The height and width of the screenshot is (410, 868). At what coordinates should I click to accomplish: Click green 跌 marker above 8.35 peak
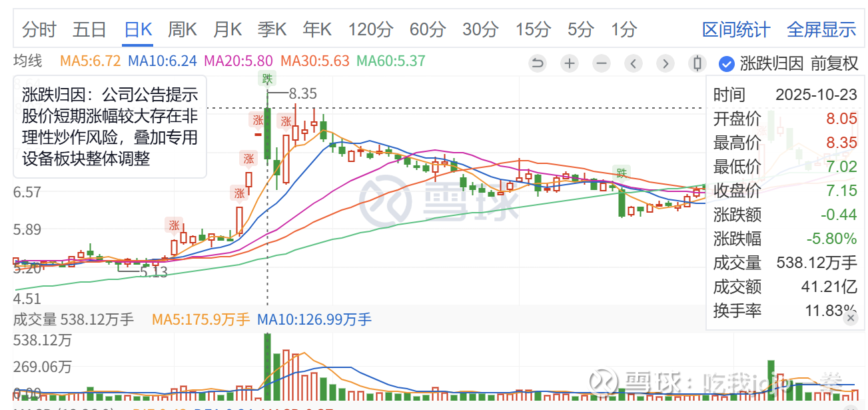[267, 79]
